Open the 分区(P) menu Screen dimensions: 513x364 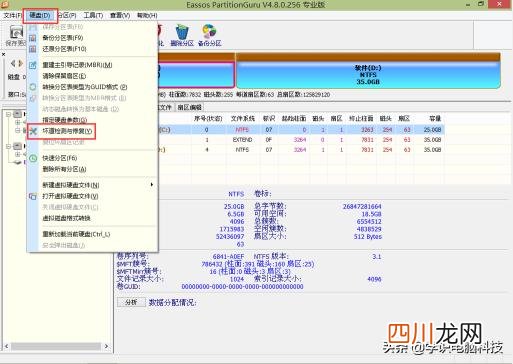tap(68, 15)
